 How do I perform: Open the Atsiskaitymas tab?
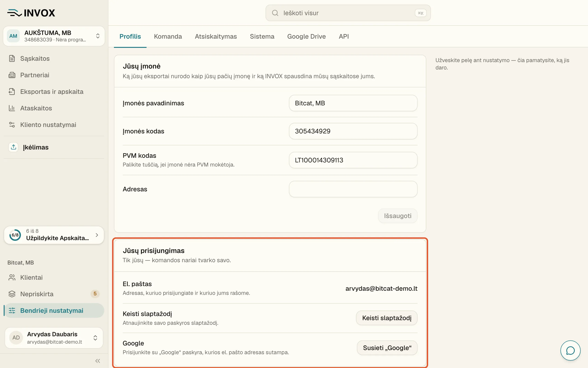[x=216, y=37]
